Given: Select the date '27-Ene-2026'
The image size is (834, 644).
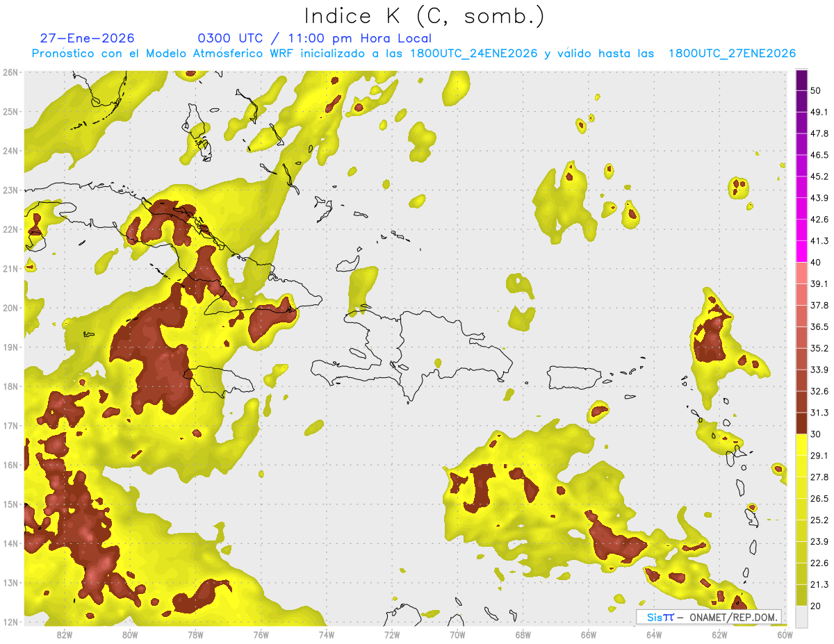Looking at the screenshot, I should coord(88,38).
